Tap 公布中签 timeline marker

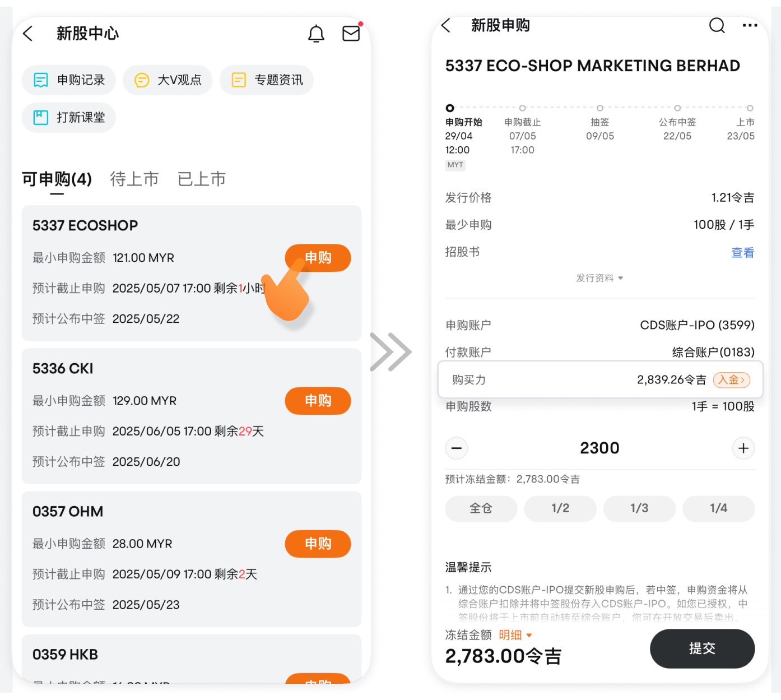pyautogui.click(x=677, y=108)
